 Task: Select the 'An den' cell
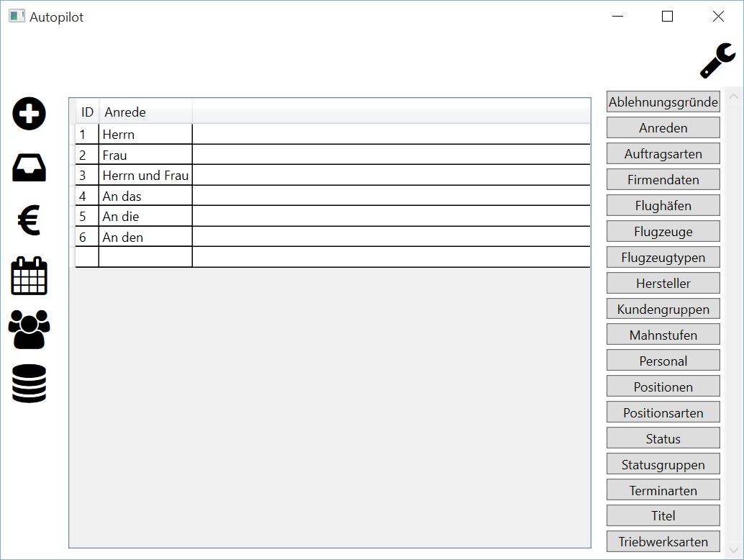tap(145, 237)
